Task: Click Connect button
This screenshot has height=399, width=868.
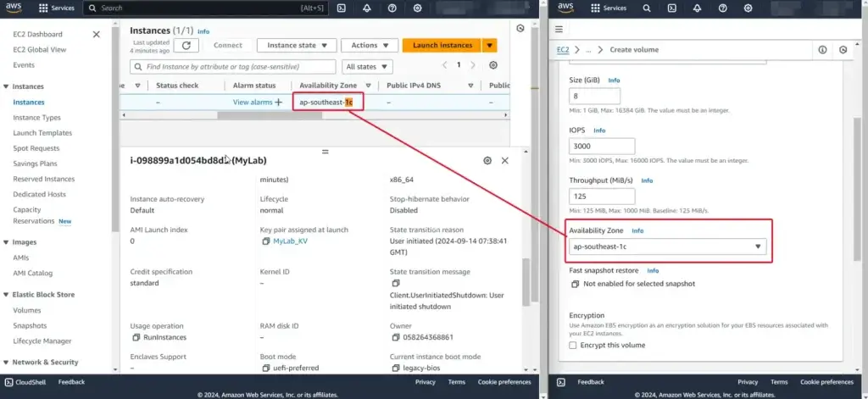Action: point(228,46)
